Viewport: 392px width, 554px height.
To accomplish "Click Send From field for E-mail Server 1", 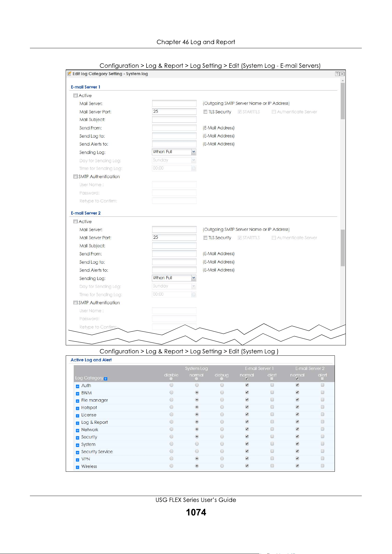I will click(x=174, y=128).
